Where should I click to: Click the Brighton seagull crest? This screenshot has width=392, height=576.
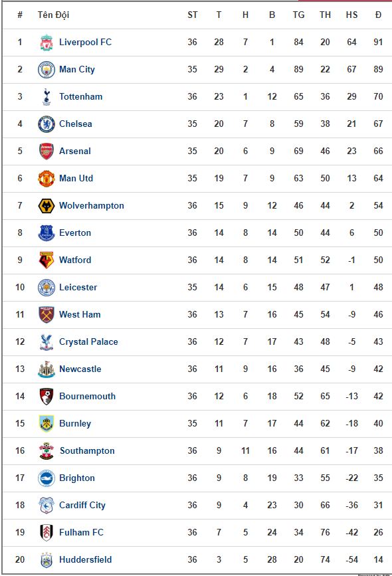click(47, 478)
